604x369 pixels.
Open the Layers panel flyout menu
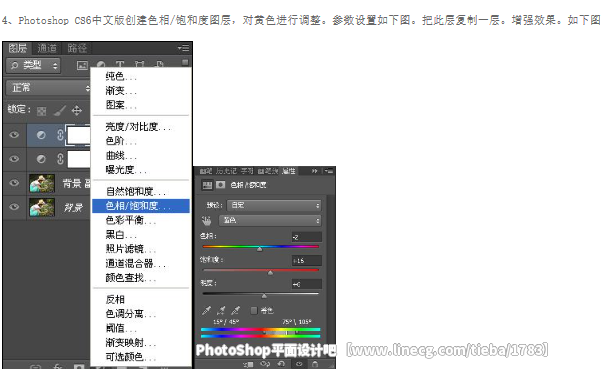tap(184, 48)
